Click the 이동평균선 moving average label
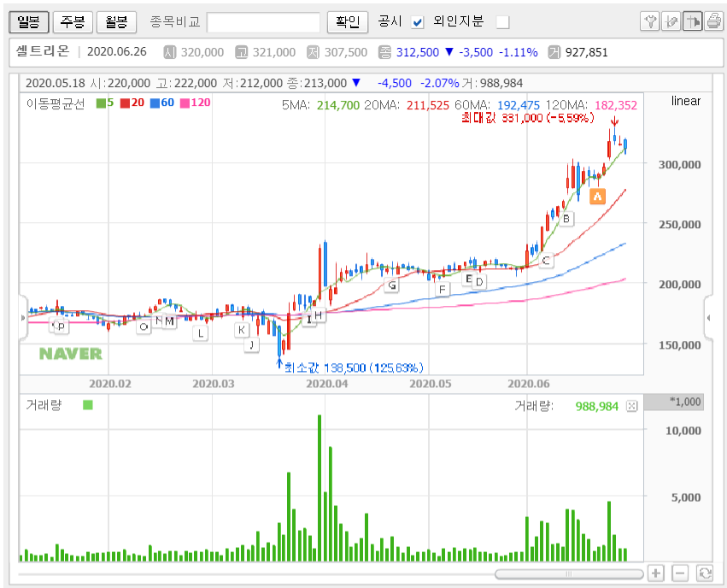Viewport: 727px width, 588px height. (56, 103)
